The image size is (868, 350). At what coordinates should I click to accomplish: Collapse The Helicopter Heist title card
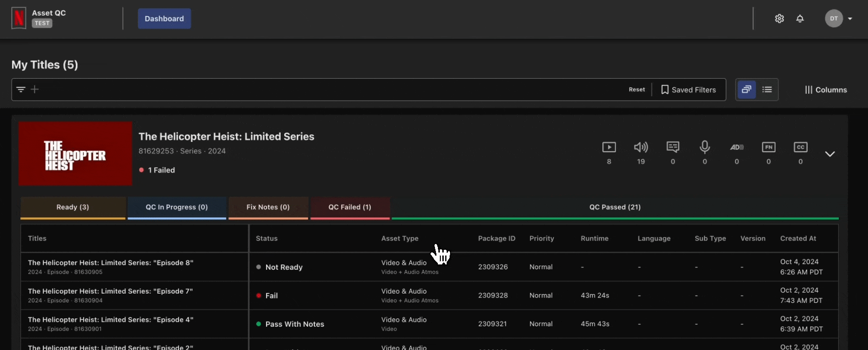[x=830, y=154]
